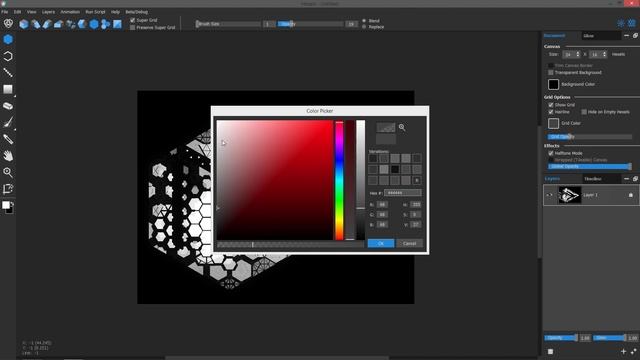640x360 pixels.
Task: Choose the solid hexagon grid icon
Action: click(94, 24)
